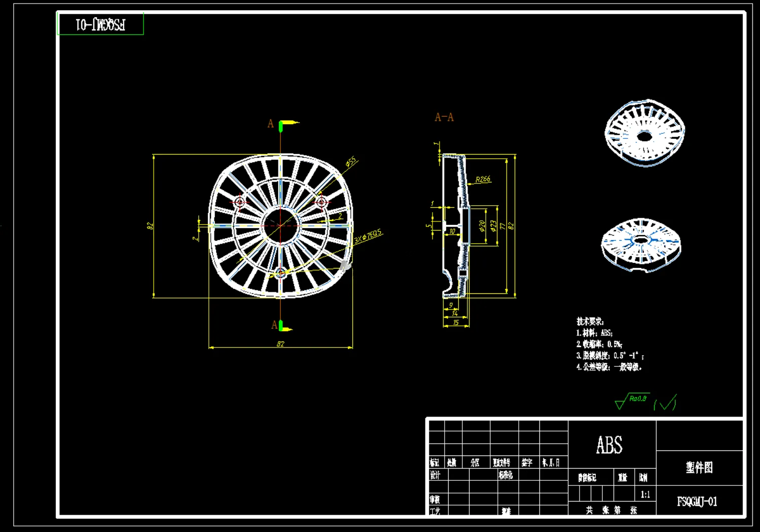Click the parenthesized roughness checkmark symbol
The image size is (760, 532).
pos(665,403)
